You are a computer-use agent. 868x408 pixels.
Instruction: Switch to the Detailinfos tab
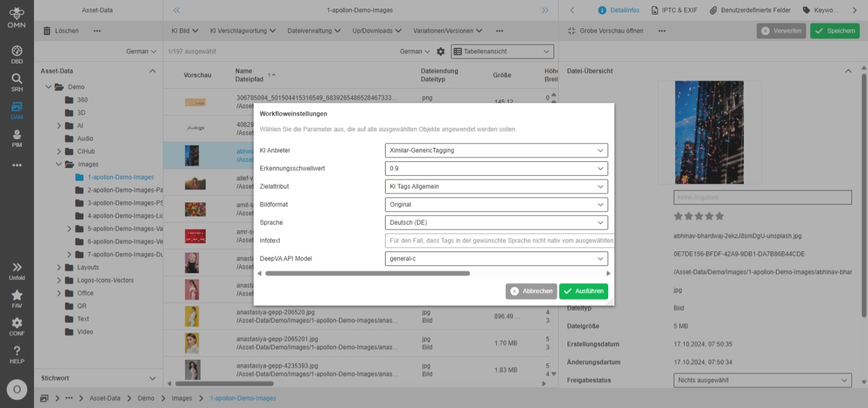coord(619,10)
